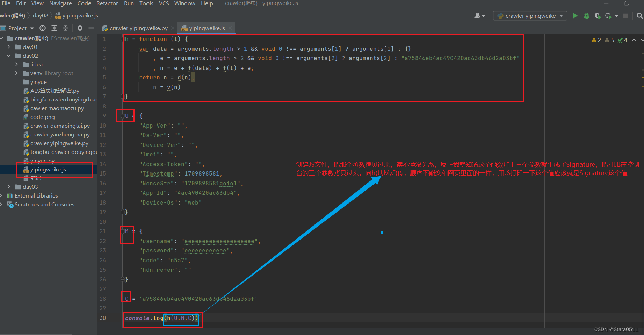The image size is (644, 335).
Task: Click line number 30 in the gutter
Action: tap(103, 318)
